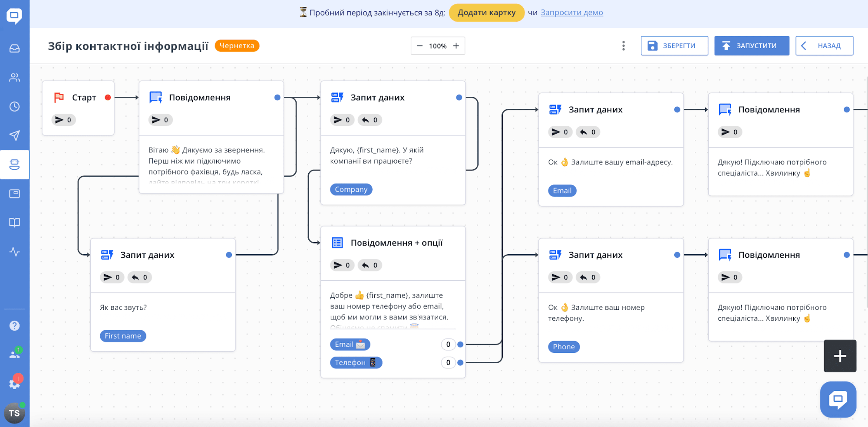Save the chatbot with ЗБЕРЕГТИ button
The width and height of the screenshot is (868, 427).
[x=674, y=46]
